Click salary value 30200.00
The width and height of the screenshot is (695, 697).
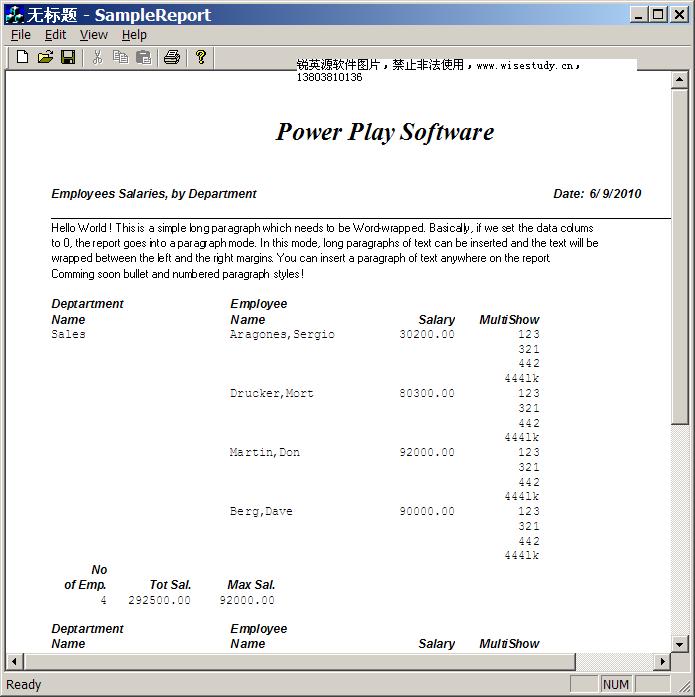pyautogui.click(x=427, y=334)
